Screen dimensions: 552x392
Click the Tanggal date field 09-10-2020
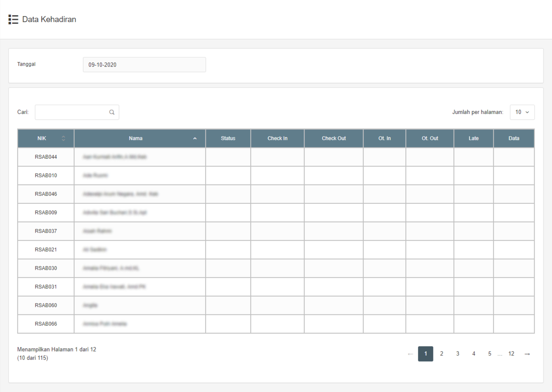click(144, 65)
